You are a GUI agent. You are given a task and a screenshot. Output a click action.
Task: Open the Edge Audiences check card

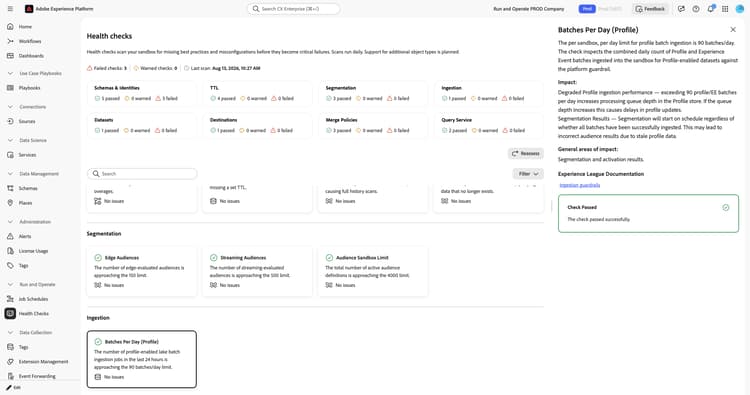tap(142, 271)
